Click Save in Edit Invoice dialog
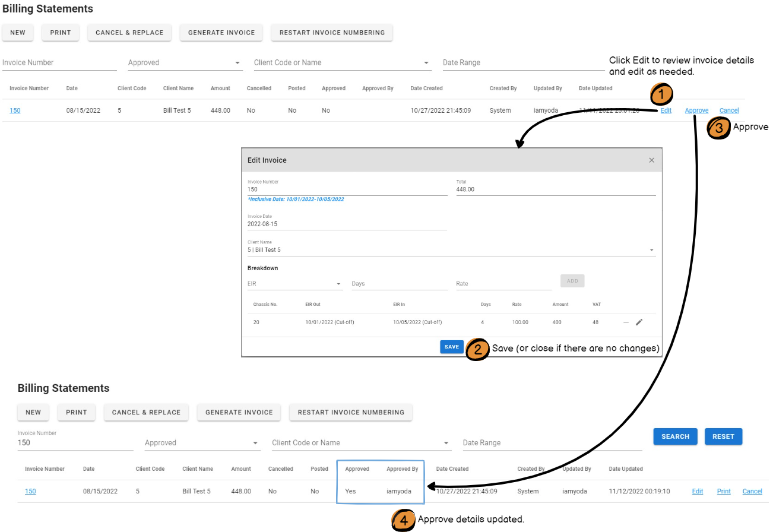Screen dimensions: 773x532 (451, 347)
